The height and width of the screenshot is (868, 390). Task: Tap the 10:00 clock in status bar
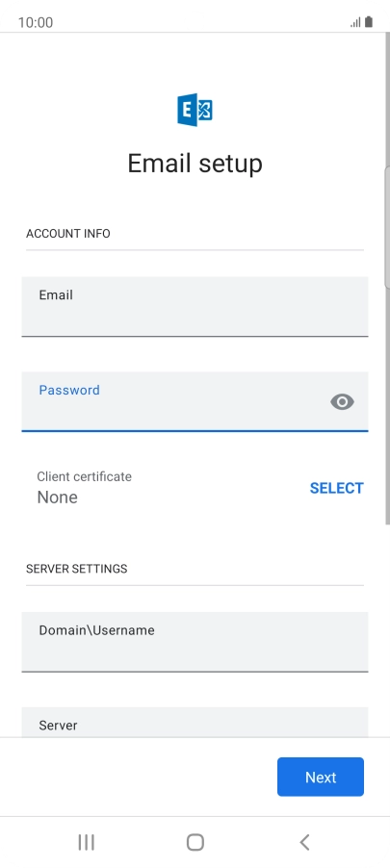(x=36, y=23)
